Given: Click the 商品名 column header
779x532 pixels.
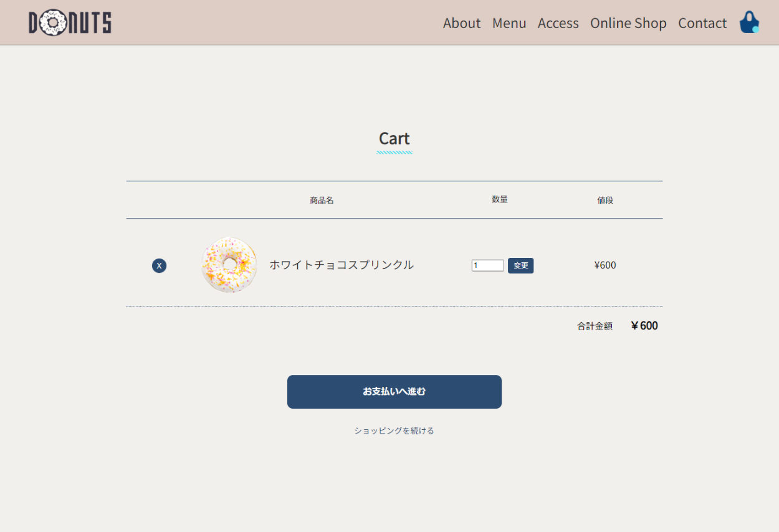Looking at the screenshot, I should [322, 200].
